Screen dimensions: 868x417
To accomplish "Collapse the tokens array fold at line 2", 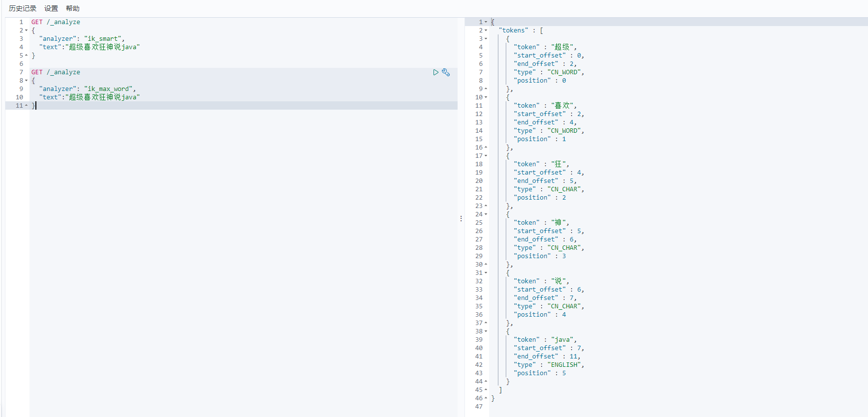I will 486,30.
